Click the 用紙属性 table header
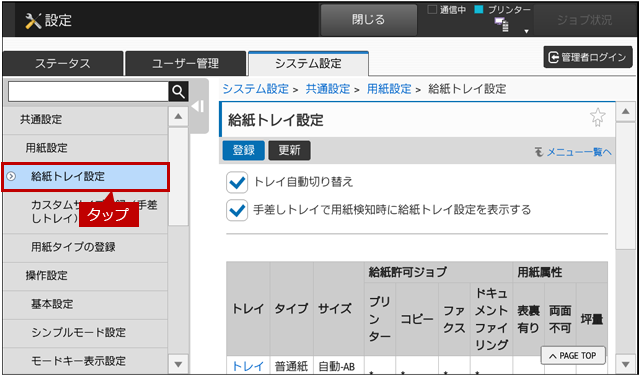This screenshot has height=376, width=640. [x=560, y=272]
